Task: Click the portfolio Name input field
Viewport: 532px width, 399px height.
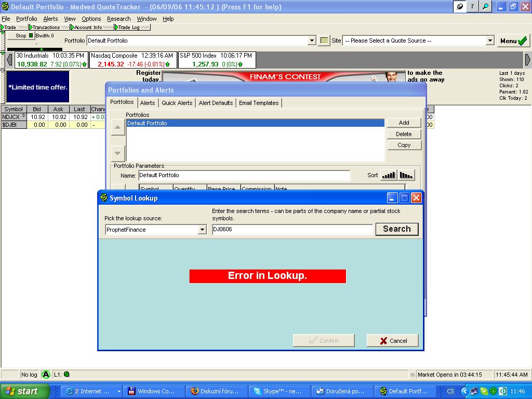Action: [x=244, y=176]
